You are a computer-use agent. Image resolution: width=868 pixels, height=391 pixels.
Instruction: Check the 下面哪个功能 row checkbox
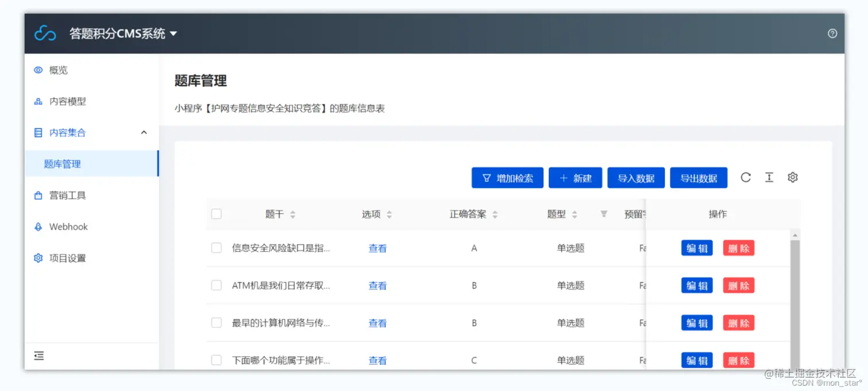click(x=216, y=360)
